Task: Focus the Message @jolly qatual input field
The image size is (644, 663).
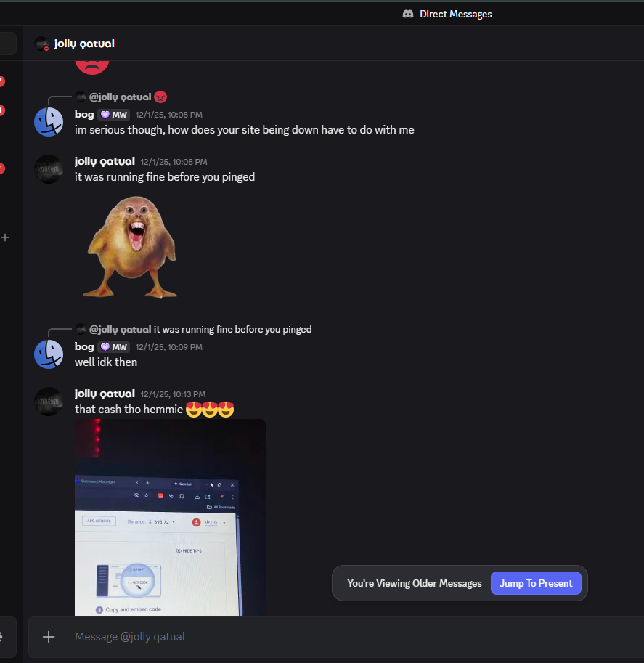Action: tap(338, 636)
